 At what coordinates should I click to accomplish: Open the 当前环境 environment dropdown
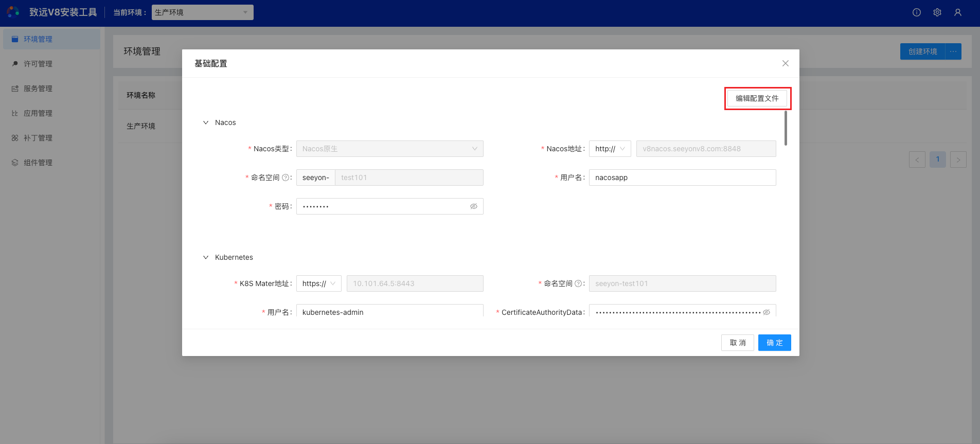click(202, 12)
